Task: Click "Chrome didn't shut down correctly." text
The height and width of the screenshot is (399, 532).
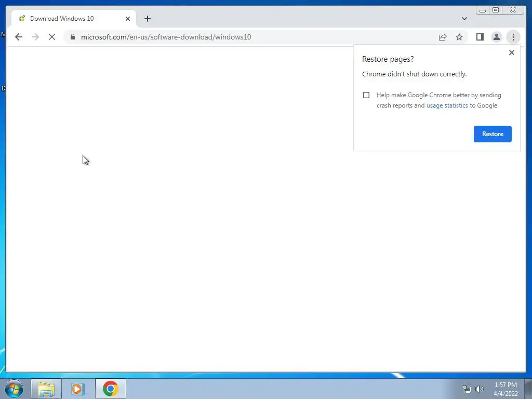Action: click(414, 74)
